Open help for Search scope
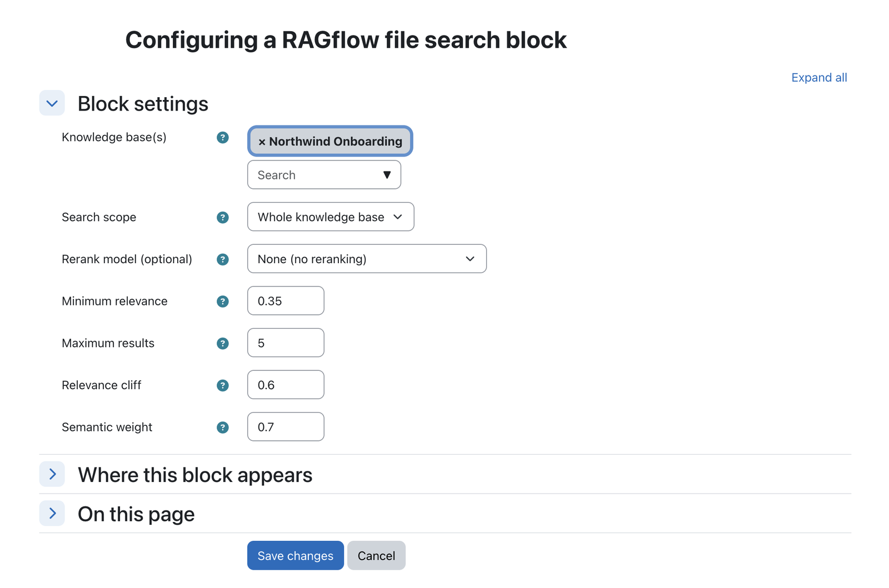 (223, 218)
